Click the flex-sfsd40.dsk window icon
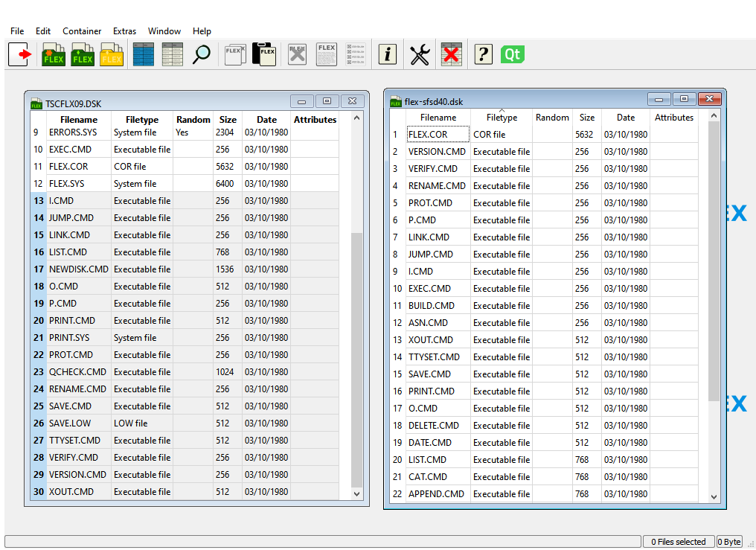Viewport: 756px width, 550px height. pyautogui.click(x=396, y=101)
